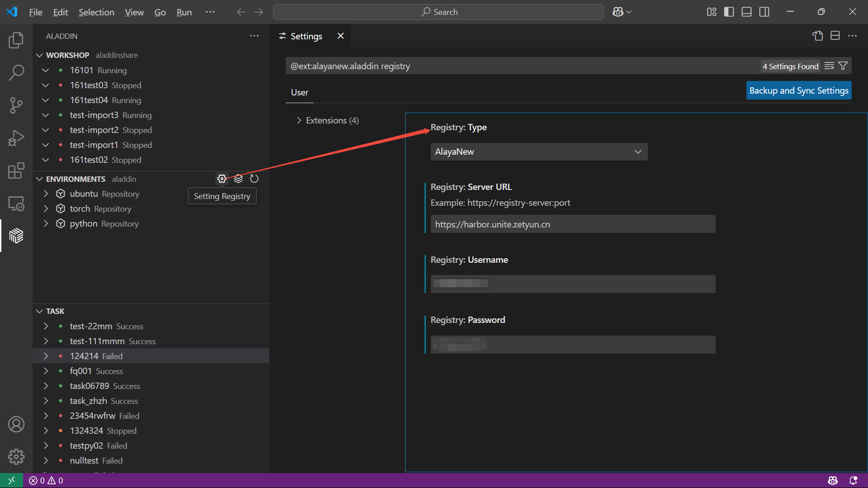This screenshot has height=488, width=868.
Task: Open the Search sidebar icon
Action: pyautogui.click(x=16, y=72)
